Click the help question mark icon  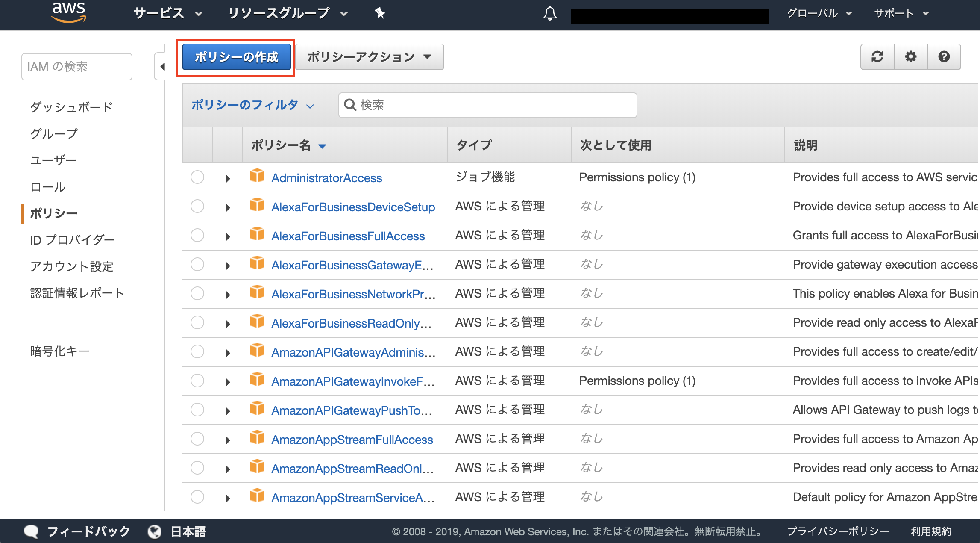[x=944, y=56]
